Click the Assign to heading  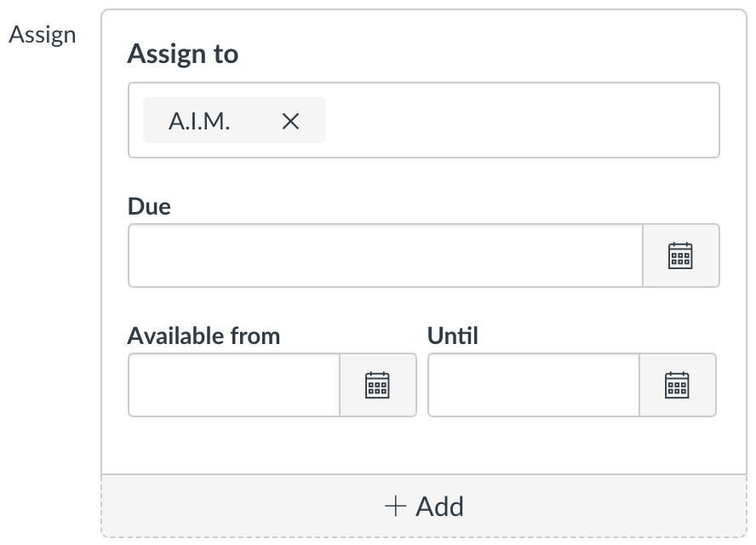[182, 54]
